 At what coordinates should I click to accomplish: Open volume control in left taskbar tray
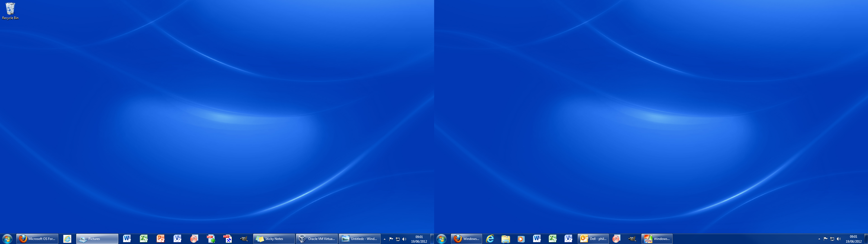tap(404, 239)
